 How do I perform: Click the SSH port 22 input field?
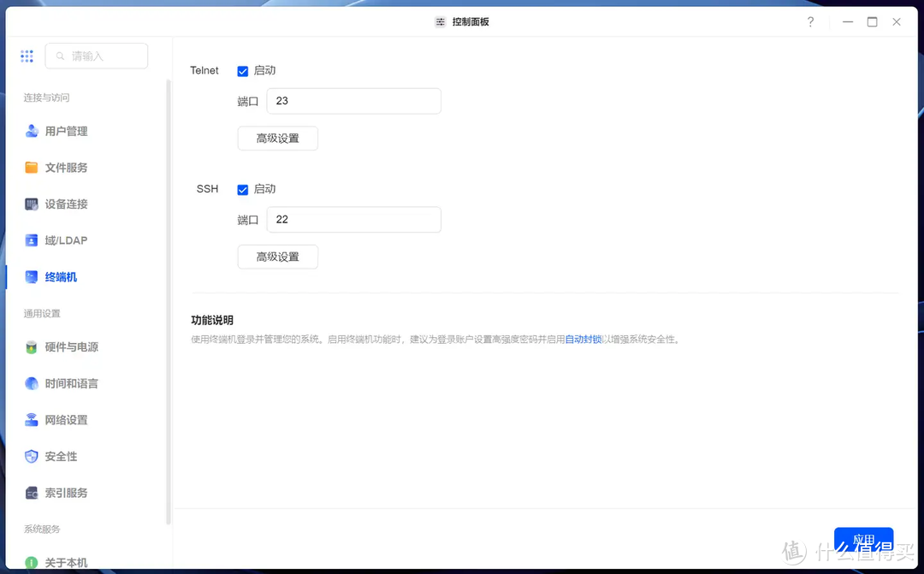click(353, 219)
